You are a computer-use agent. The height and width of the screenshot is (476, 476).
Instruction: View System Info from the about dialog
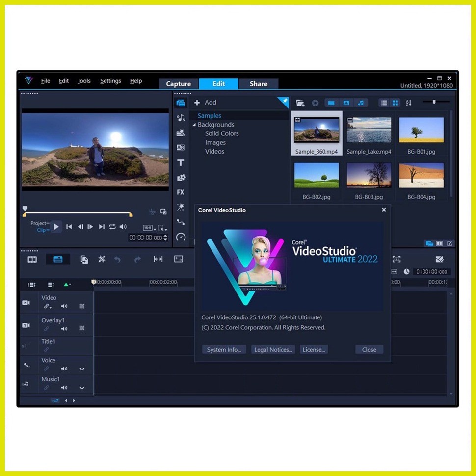pyautogui.click(x=224, y=349)
